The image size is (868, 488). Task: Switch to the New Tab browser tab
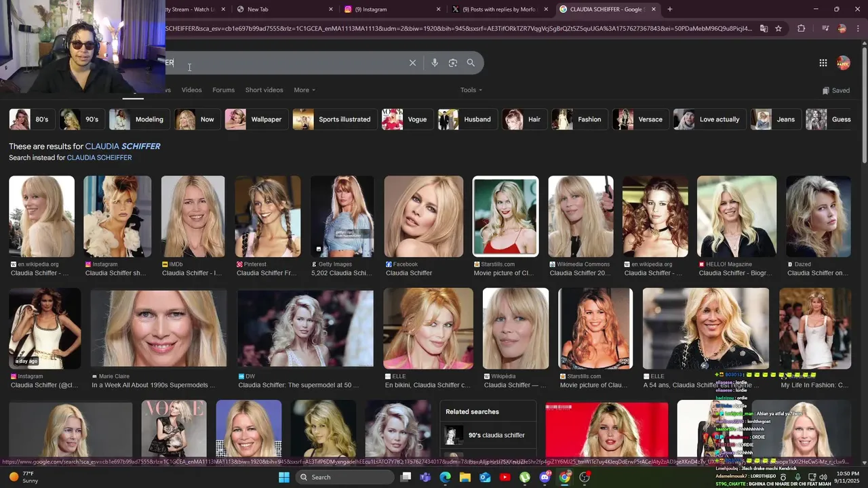coord(285,9)
